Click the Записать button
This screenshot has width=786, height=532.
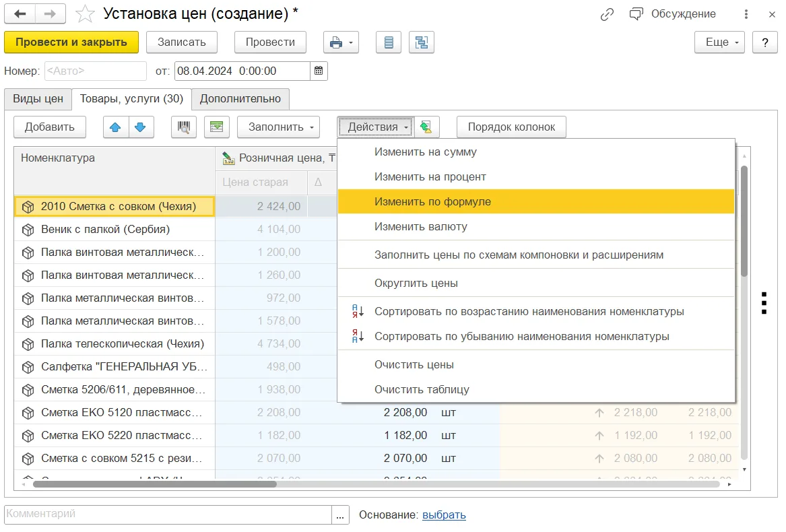pyautogui.click(x=181, y=42)
